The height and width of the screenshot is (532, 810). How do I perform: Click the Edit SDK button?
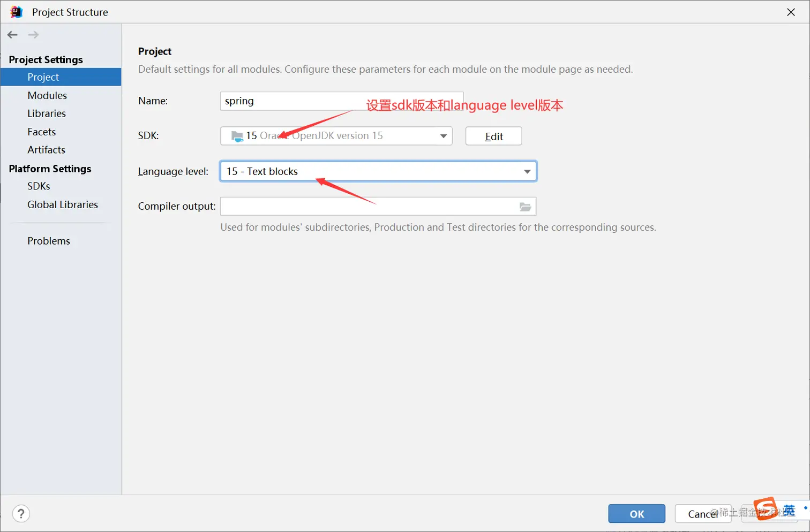[493, 136]
